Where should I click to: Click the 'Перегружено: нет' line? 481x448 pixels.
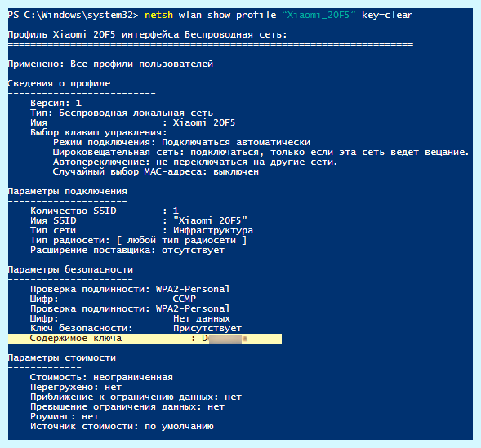76,387
